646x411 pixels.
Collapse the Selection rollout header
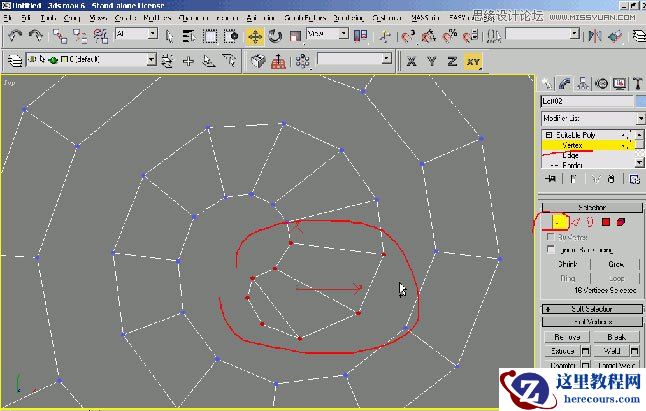tap(592, 207)
